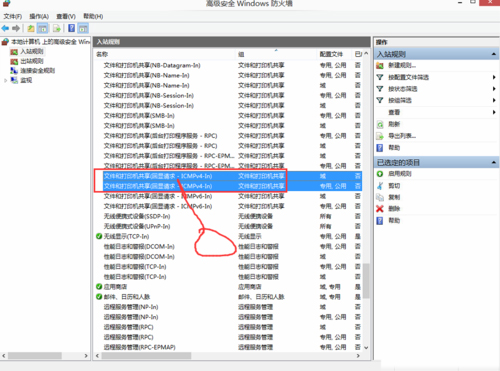Click the Forward arrow toolbar icon
This screenshot has height=371, width=500.
tap(16, 28)
